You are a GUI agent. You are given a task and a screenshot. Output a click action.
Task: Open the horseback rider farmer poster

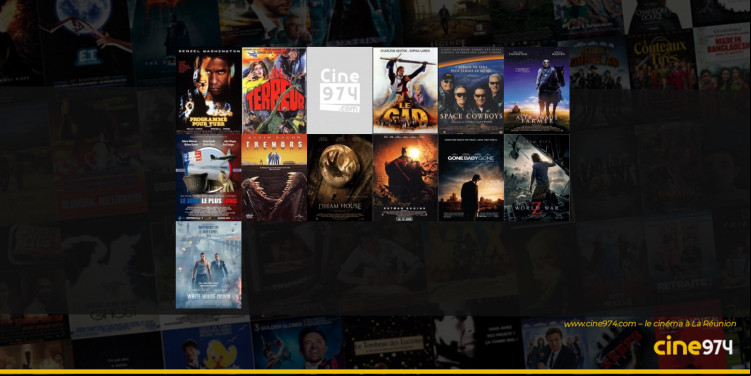(x=536, y=90)
